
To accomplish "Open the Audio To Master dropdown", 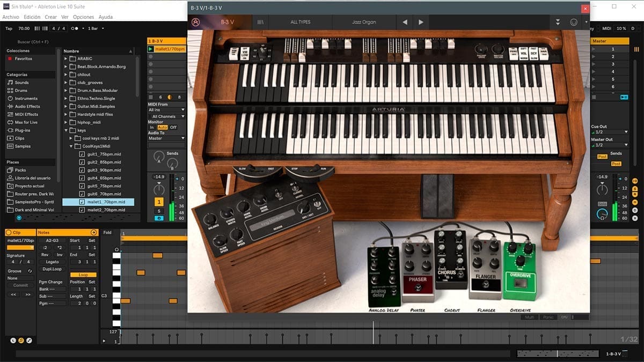I will [x=166, y=138].
